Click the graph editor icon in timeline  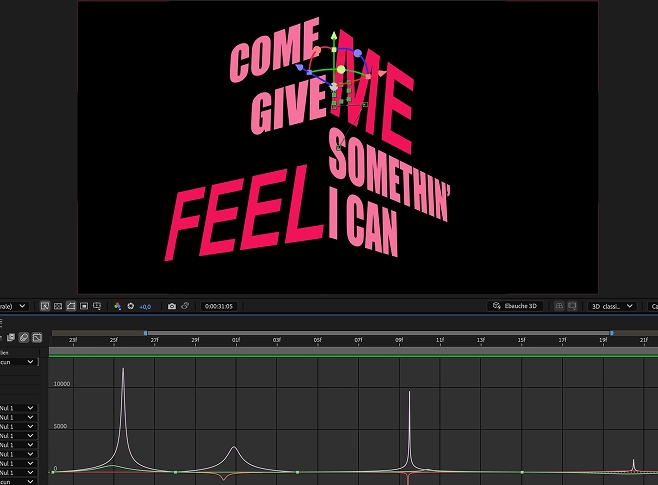(38, 338)
